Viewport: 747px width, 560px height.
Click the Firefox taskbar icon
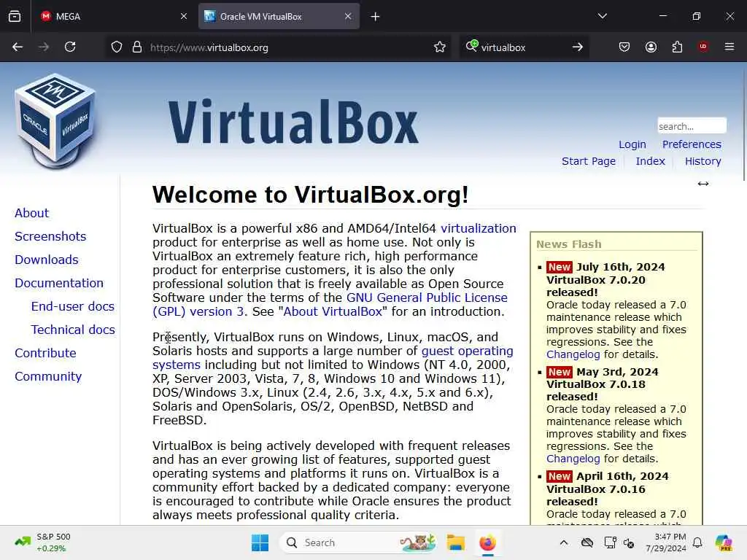click(x=487, y=542)
